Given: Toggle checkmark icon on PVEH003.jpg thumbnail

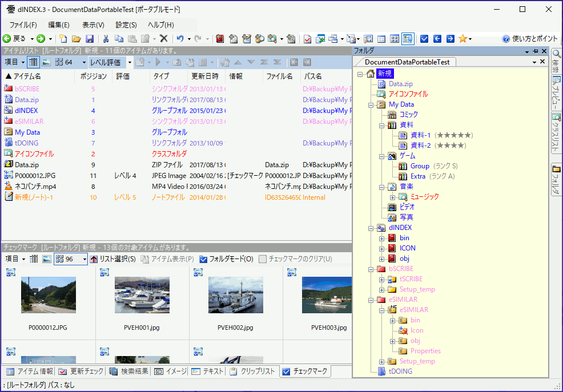Looking at the screenshot, I should [x=292, y=273].
